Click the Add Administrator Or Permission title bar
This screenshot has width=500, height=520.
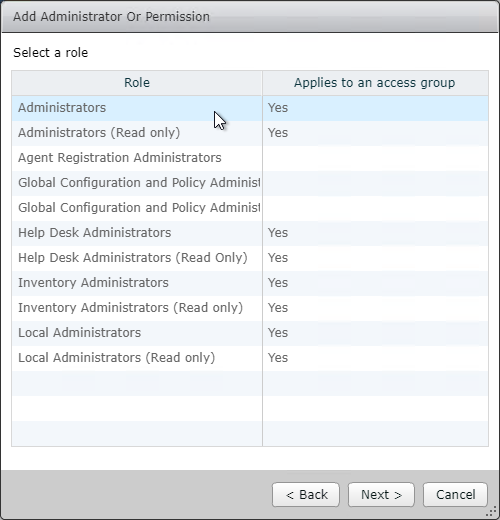(250, 17)
